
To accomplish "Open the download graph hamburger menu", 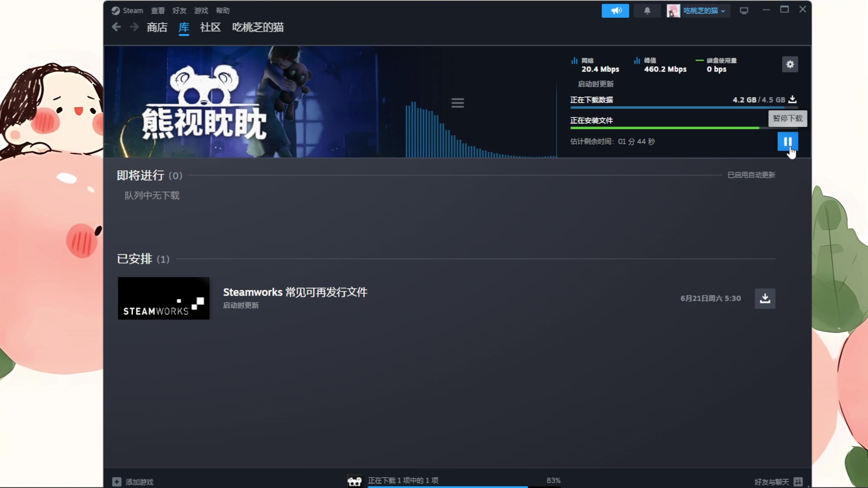I will (x=458, y=103).
